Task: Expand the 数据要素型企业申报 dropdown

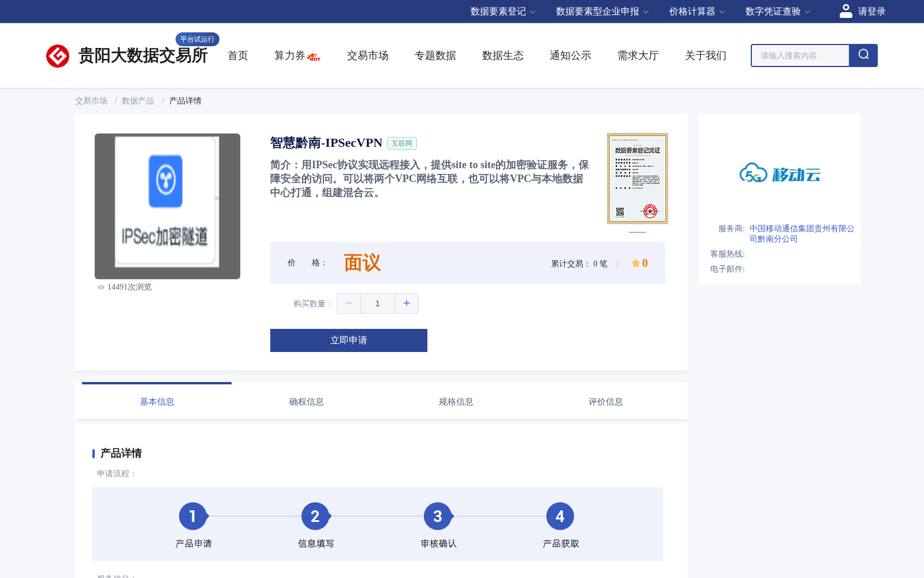Action: [x=602, y=12]
